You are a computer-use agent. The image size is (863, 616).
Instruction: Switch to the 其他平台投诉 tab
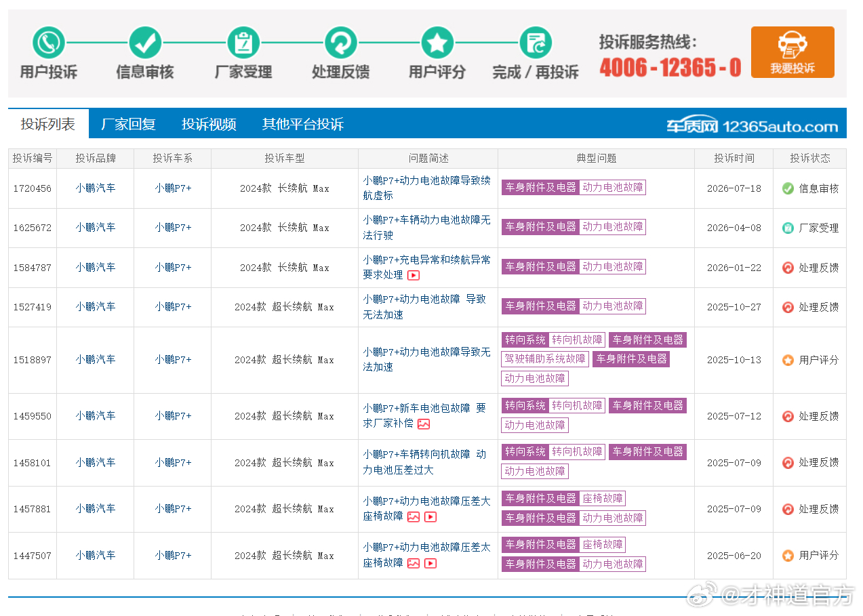pyautogui.click(x=303, y=124)
